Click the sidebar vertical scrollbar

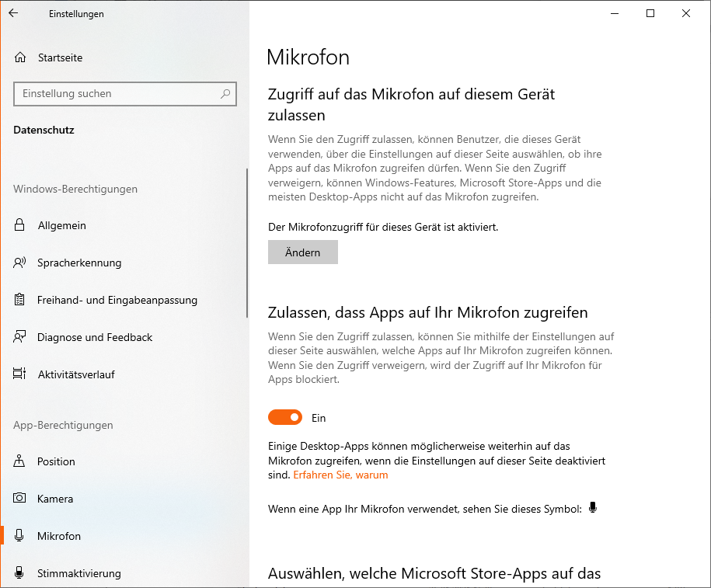point(247,243)
